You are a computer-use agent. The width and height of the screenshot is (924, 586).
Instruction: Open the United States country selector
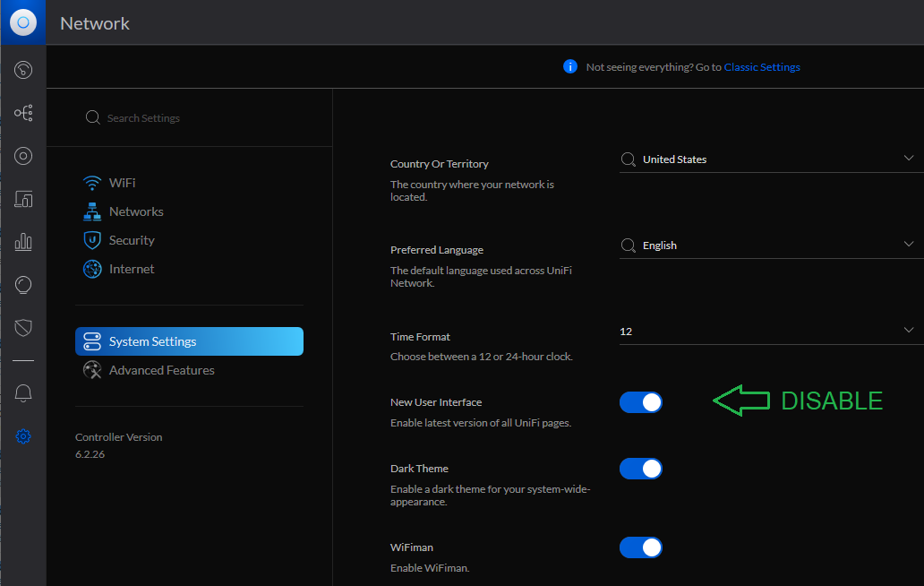pos(772,159)
